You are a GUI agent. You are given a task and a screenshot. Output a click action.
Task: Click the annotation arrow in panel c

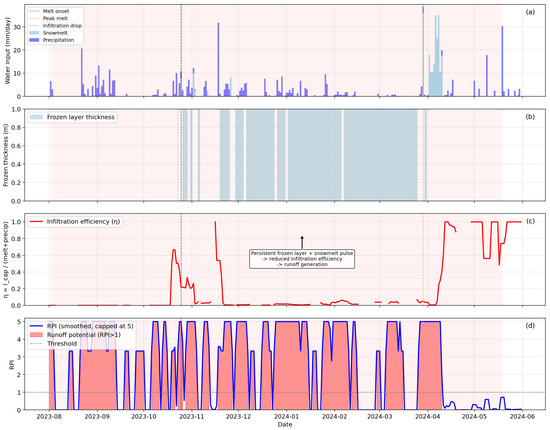tap(302, 242)
